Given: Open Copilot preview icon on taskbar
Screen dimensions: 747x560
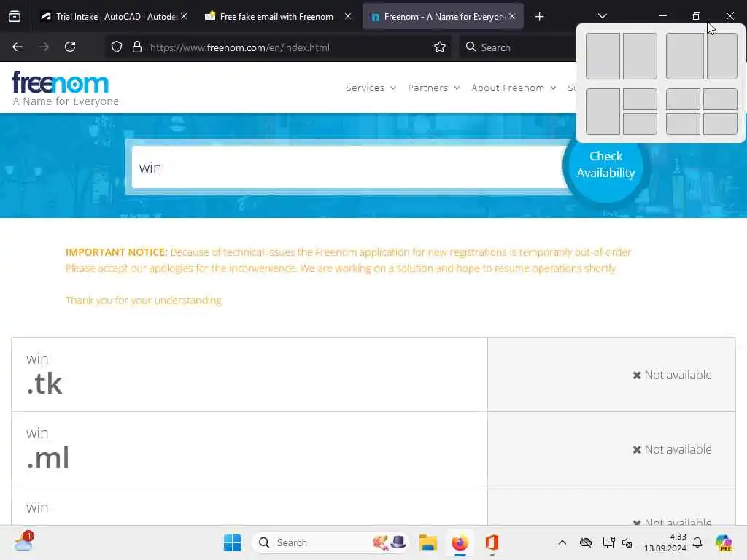Looking at the screenshot, I should click(x=723, y=542).
